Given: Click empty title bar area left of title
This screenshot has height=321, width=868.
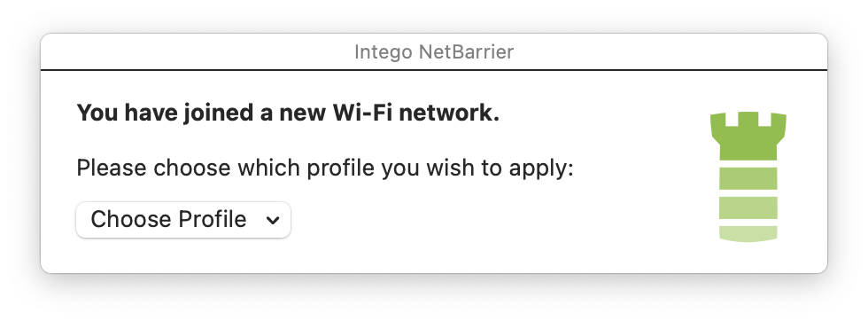Looking at the screenshot, I should tap(194, 52).
